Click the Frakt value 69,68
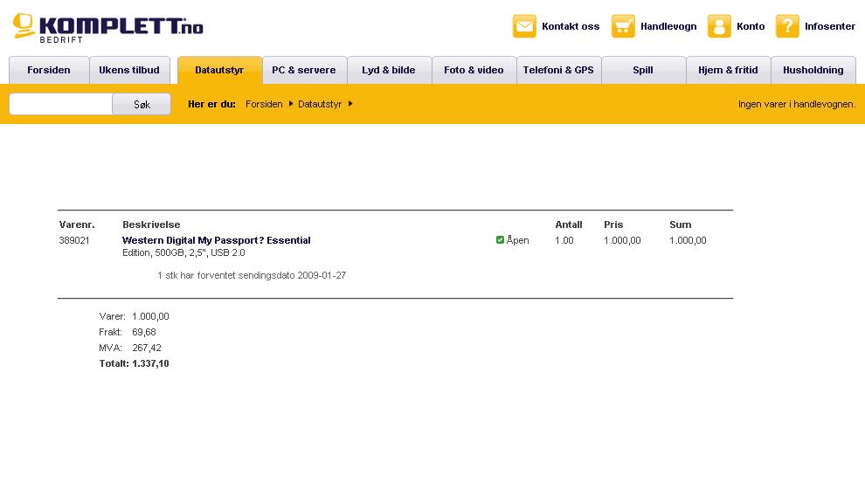 coord(144,332)
